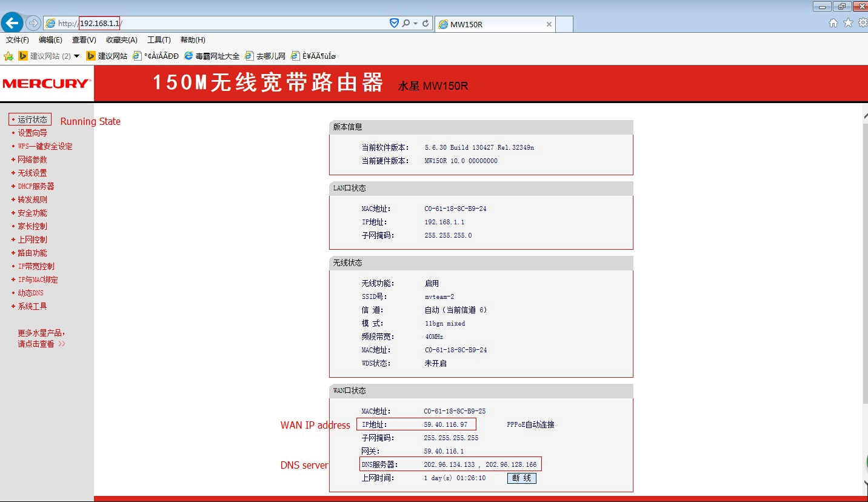Select the MW150R browser tab
This screenshot has width=868, height=502.
click(495, 24)
